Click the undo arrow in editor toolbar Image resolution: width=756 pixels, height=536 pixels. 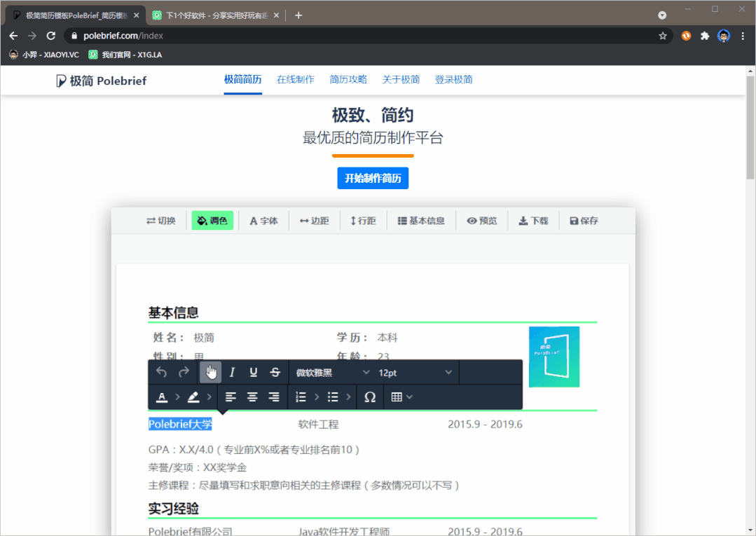click(162, 372)
